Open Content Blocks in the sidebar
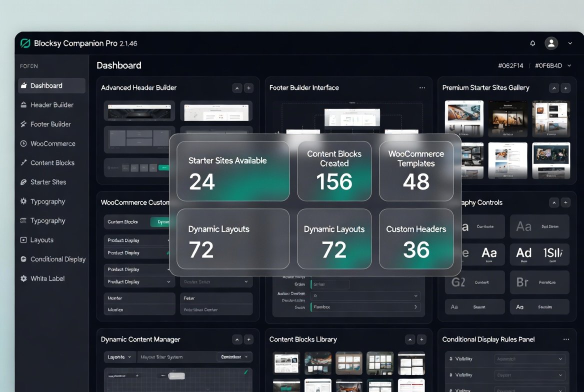Viewport: 584px width, 392px height. [52, 163]
